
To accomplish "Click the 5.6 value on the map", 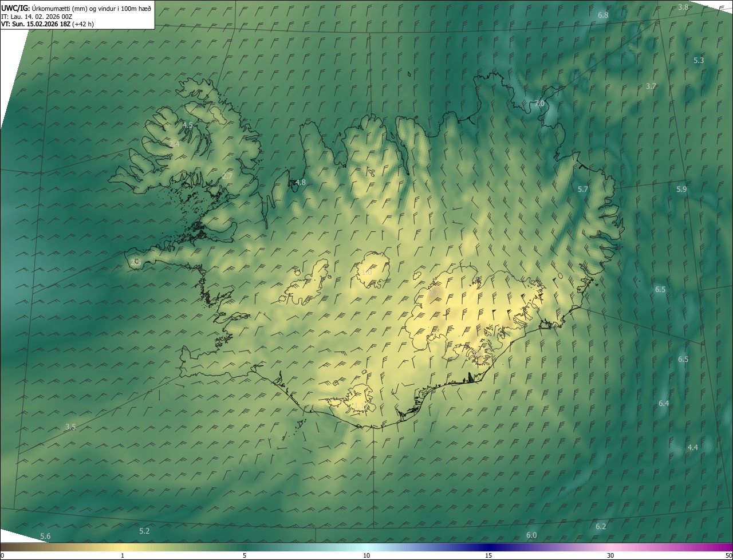I will (45, 537).
